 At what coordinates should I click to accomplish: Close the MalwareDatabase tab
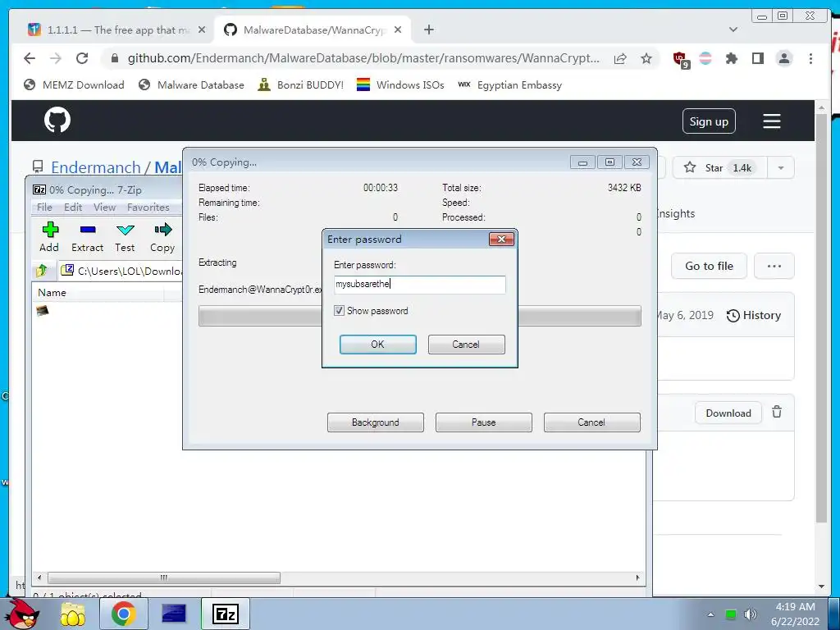pos(398,30)
